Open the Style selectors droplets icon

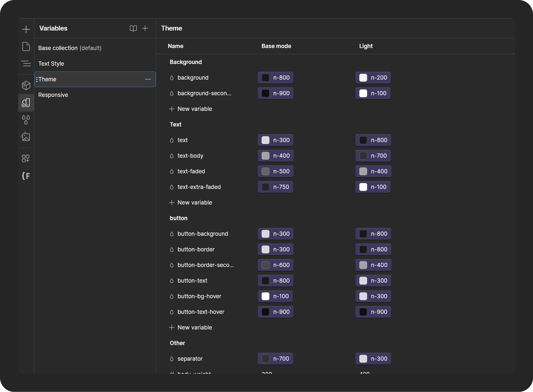(26, 120)
